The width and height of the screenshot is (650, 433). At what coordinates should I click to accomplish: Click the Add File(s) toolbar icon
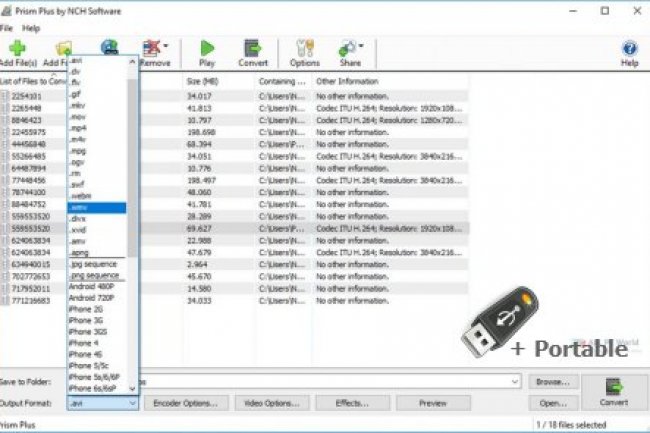point(18,52)
